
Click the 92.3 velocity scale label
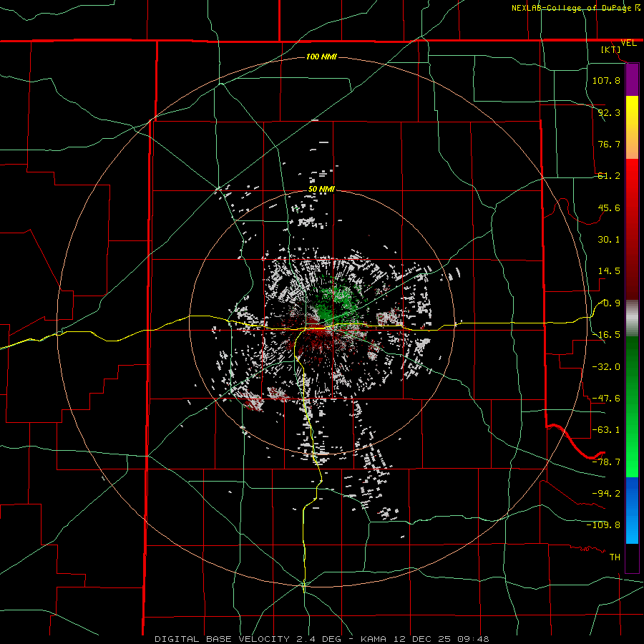609,112
